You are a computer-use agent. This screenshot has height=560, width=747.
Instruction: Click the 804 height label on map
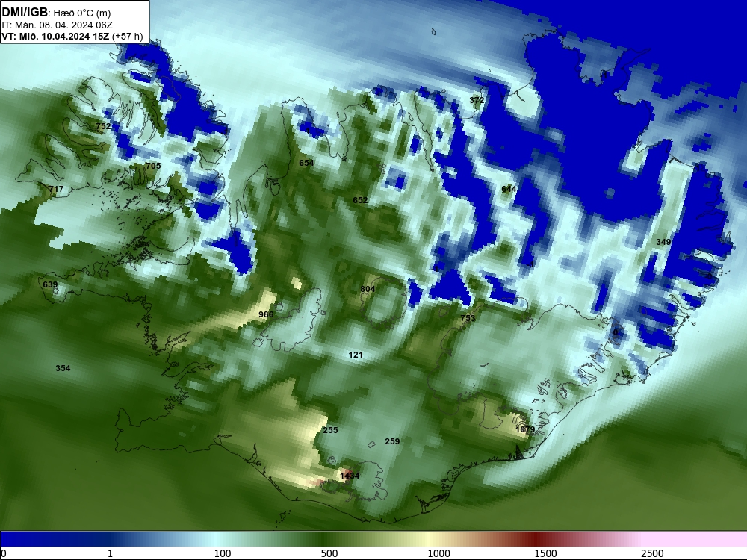click(x=368, y=289)
